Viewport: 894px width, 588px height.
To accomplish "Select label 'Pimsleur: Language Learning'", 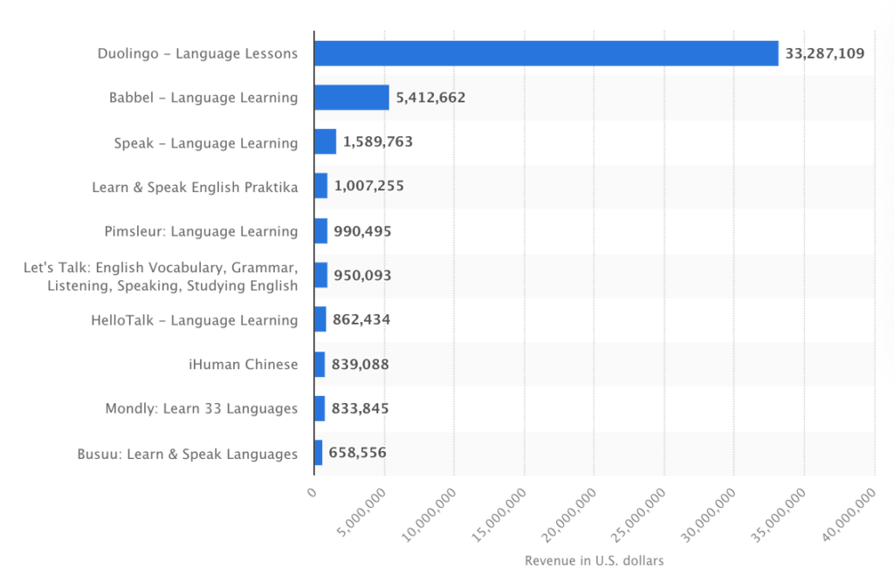I will tap(202, 231).
